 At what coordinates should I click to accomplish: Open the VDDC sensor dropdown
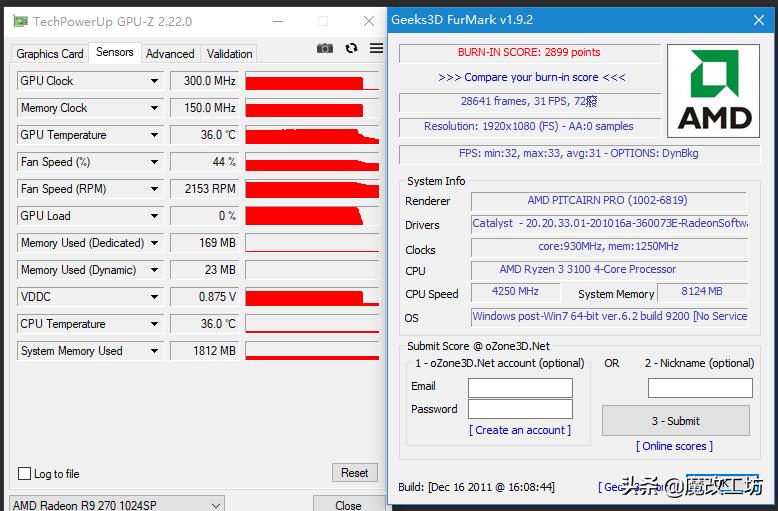(x=154, y=297)
